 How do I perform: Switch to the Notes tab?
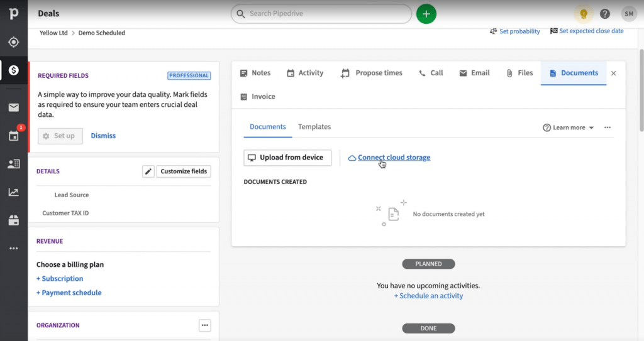pyautogui.click(x=255, y=73)
